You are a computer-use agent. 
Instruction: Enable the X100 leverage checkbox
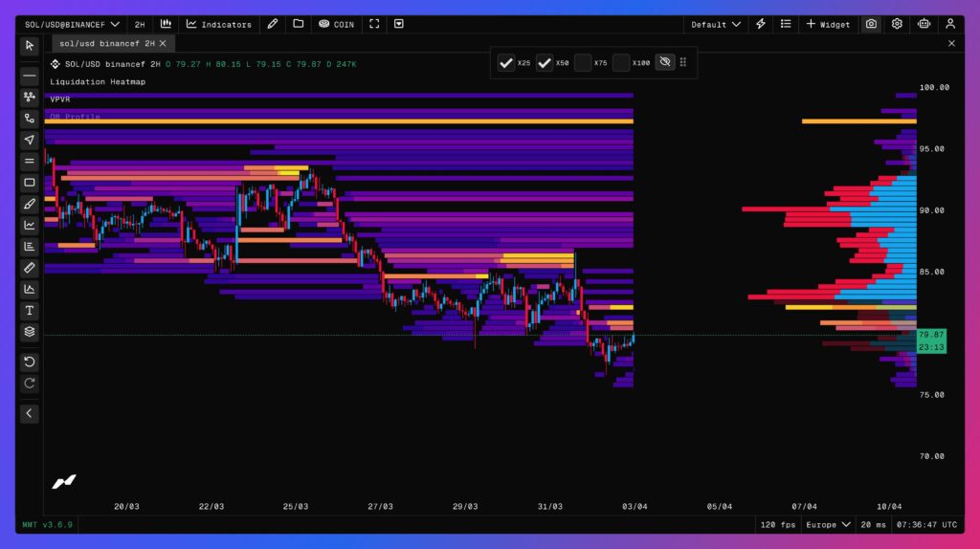click(x=621, y=63)
